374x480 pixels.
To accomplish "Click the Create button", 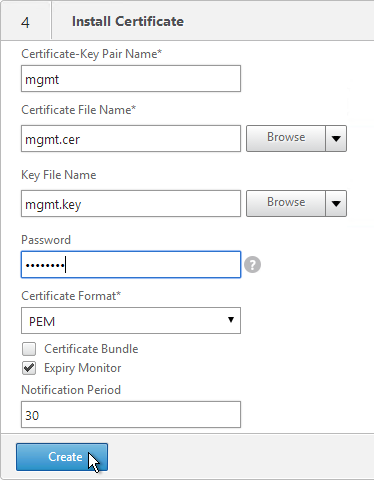I will point(62,457).
